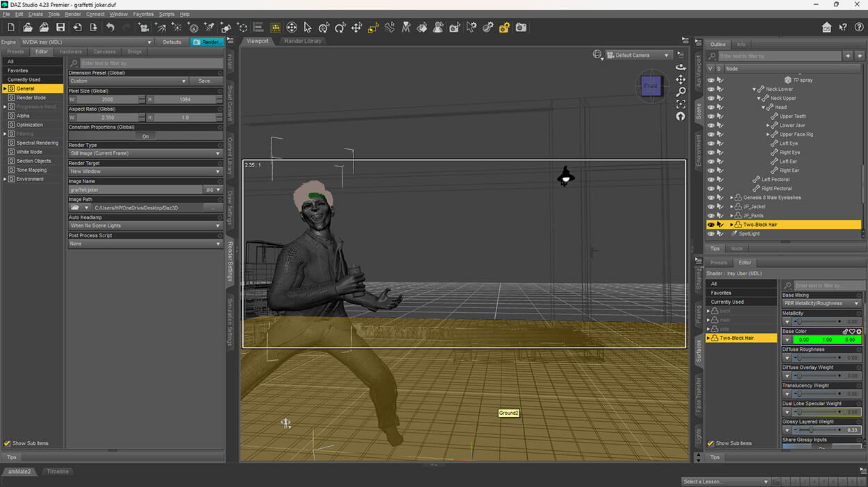
Task: Toggle visibility eye of Left Eye bone
Action: click(x=710, y=144)
